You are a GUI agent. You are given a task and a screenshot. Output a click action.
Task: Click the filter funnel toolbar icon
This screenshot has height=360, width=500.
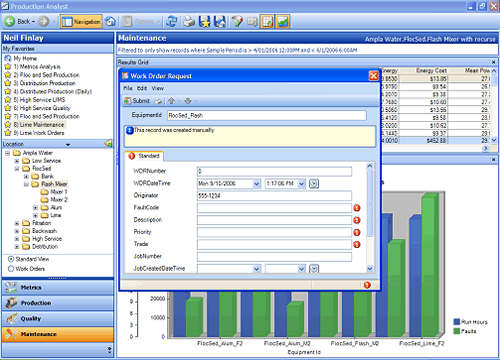237,22
